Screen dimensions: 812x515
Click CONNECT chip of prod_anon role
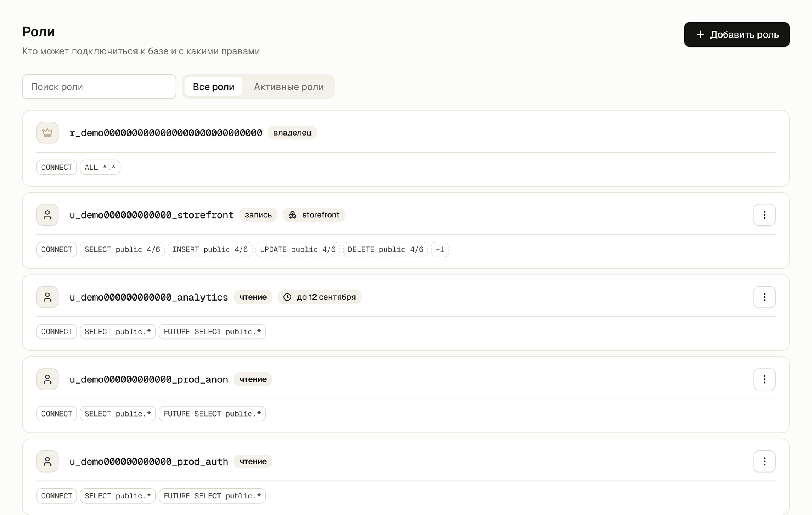pyautogui.click(x=57, y=414)
